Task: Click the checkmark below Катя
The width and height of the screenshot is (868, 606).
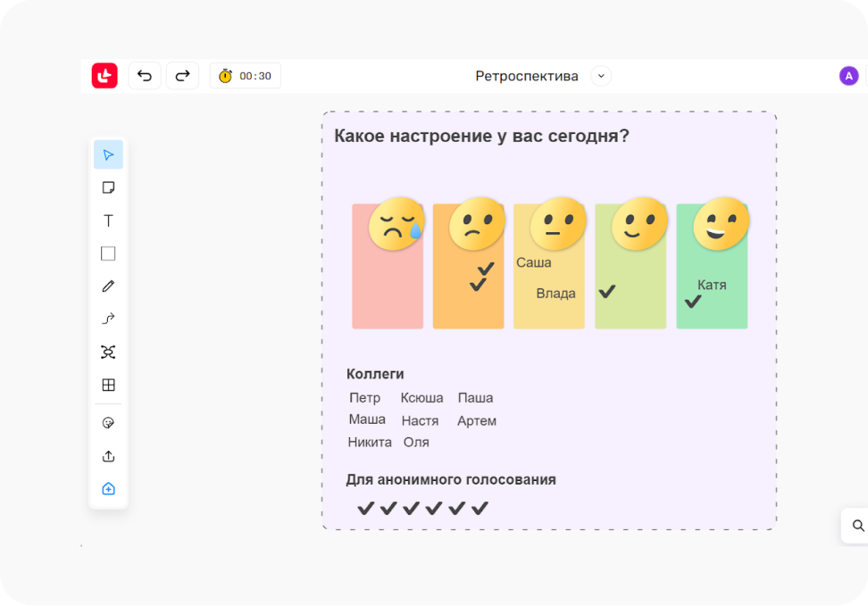Action: click(693, 302)
